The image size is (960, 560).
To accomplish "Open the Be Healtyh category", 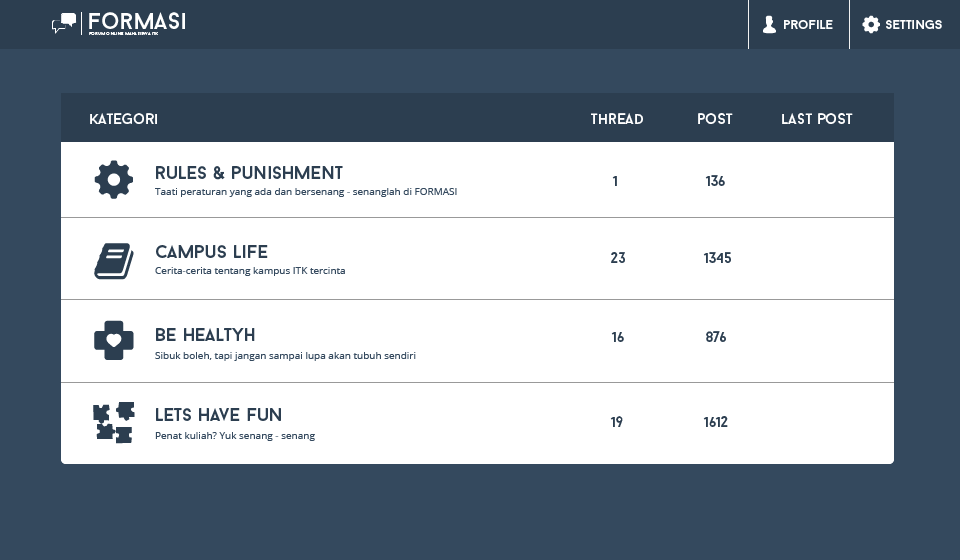I will pos(205,335).
